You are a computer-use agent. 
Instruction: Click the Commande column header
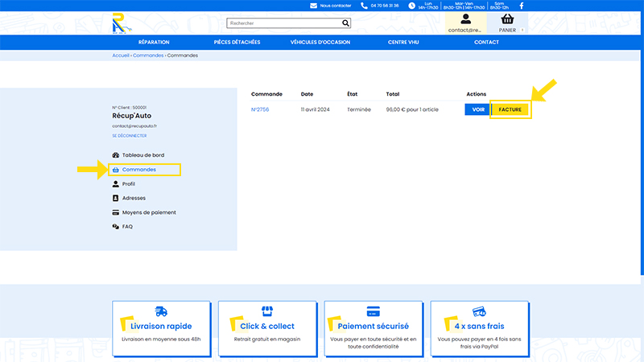pyautogui.click(x=266, y=94)
